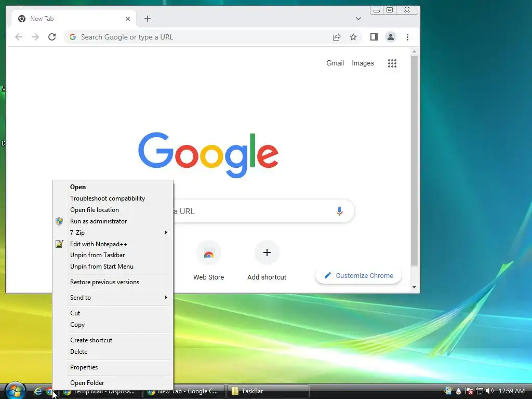Open the Google apps grid icon

392,63
